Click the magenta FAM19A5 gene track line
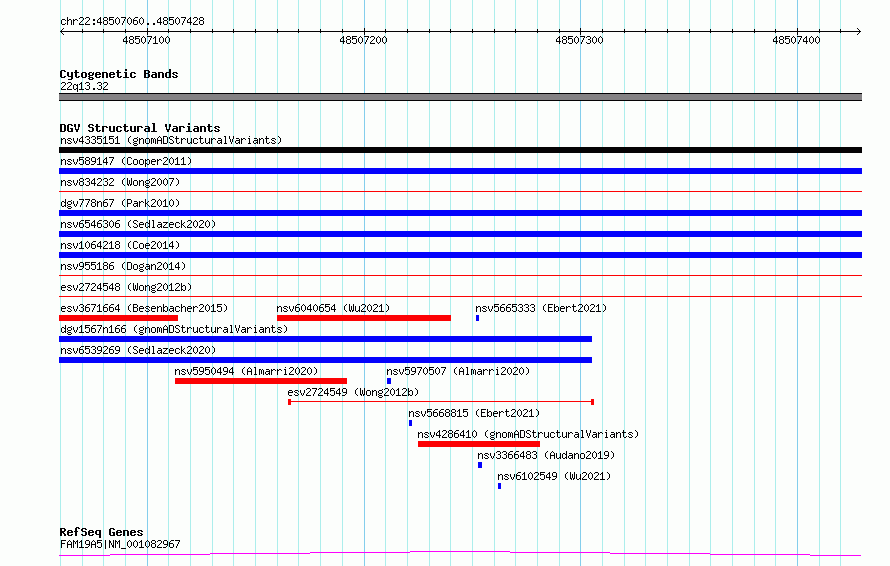 click(x=460, y=553)
